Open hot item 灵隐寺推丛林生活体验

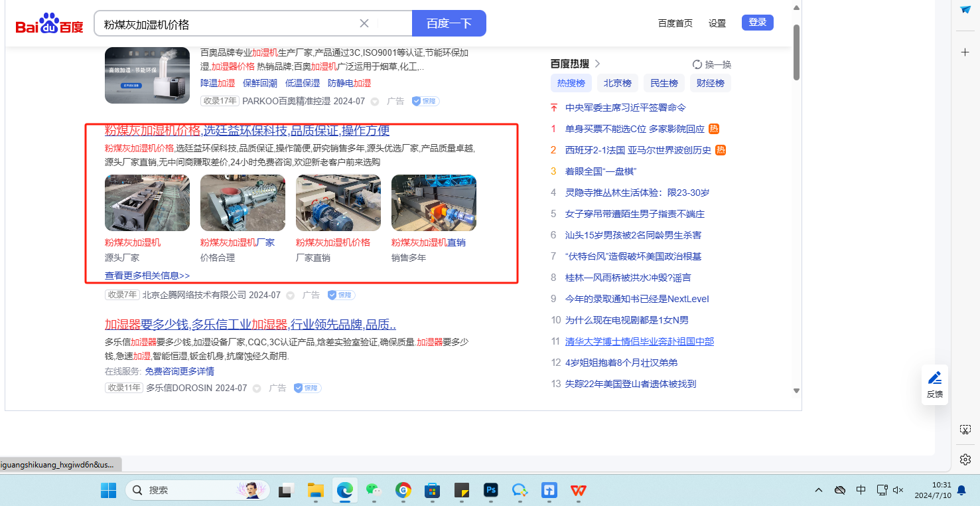638,193
